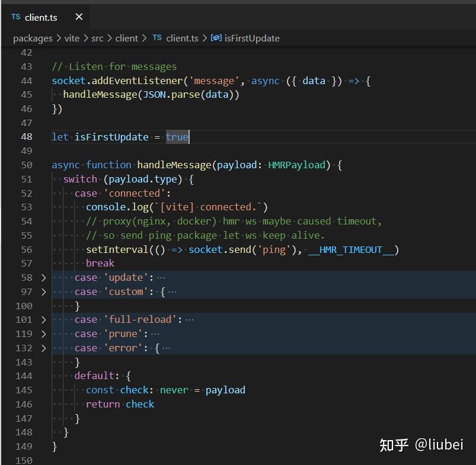Screen dimensions: 476x465
Task: Close the client.ts editor tab
Action: 79,17
